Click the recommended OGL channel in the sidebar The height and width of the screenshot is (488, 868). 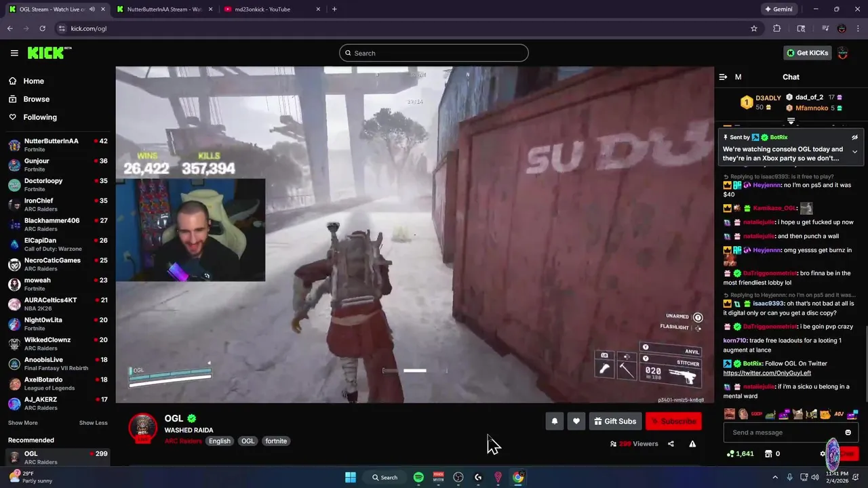(58, 457)
